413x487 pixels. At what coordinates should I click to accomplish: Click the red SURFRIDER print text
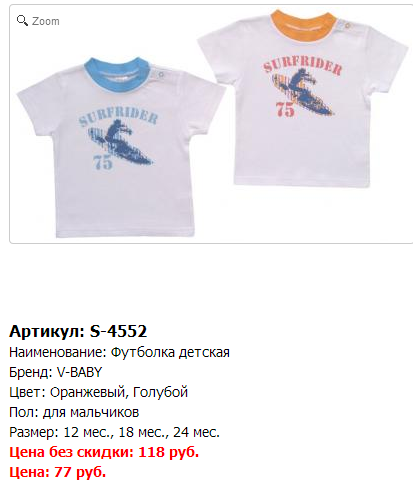pos(303,66)
